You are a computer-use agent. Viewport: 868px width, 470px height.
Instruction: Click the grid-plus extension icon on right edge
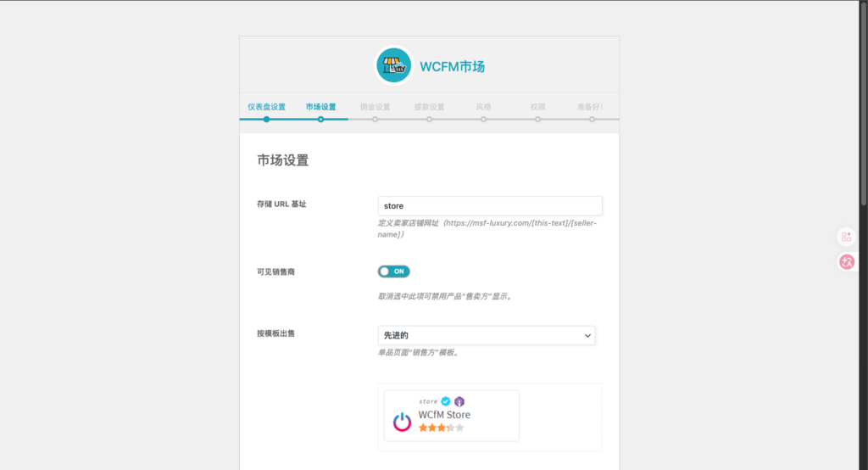tap(847, 238)
